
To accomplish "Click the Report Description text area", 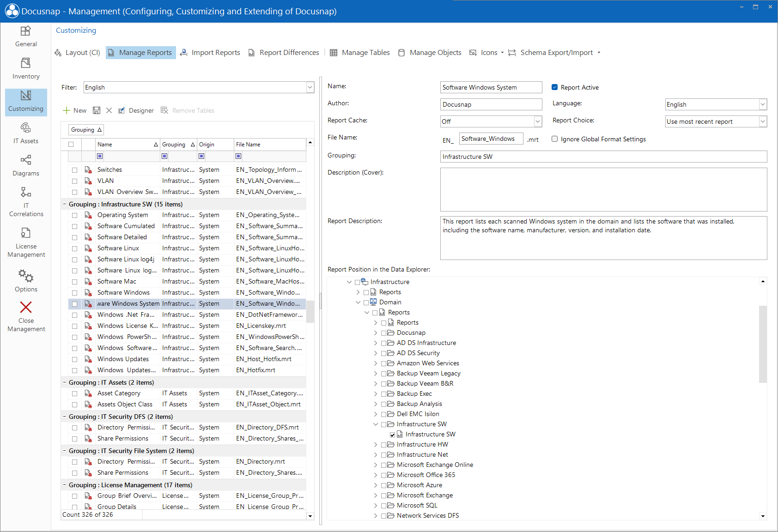I will [x=603, y=238].
